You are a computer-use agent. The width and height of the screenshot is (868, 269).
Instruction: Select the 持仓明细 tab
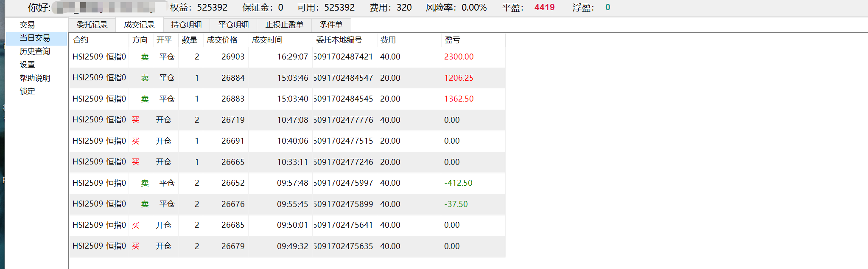(186, 25)
